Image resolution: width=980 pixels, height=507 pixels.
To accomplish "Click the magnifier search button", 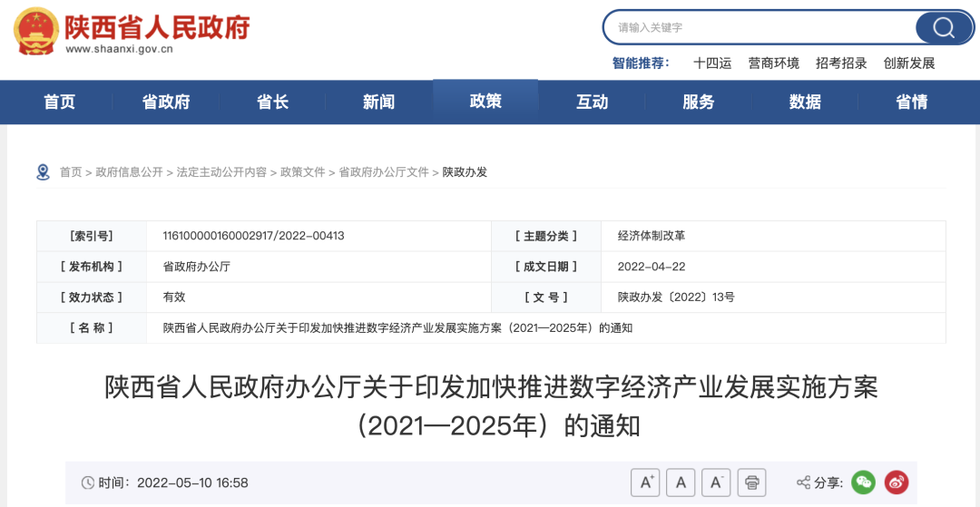I will pos(944,27).
